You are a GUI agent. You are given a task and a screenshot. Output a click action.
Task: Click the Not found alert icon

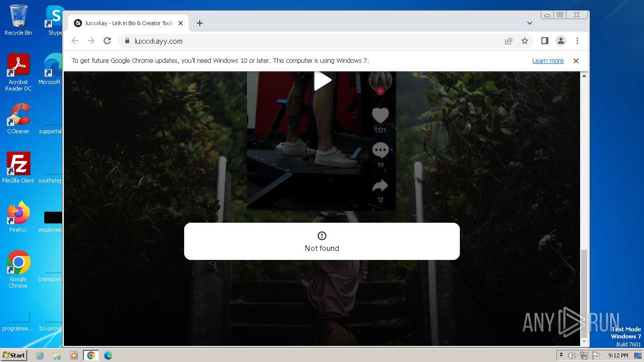click(322, 236)
